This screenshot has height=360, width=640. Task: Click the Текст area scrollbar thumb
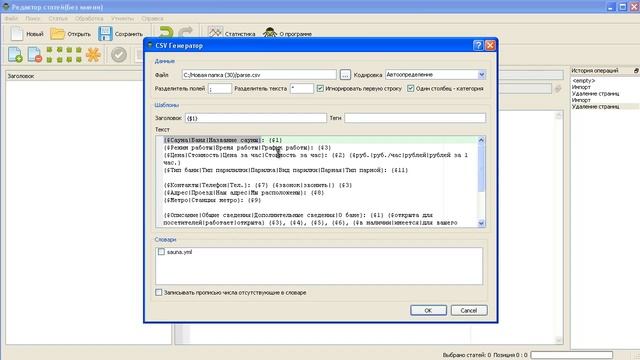(481, 168)
